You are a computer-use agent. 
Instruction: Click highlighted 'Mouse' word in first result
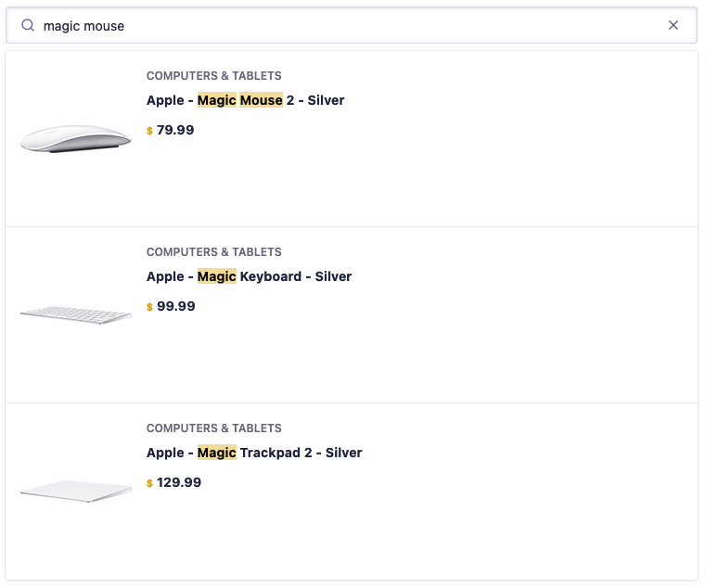tap(261, 100)
